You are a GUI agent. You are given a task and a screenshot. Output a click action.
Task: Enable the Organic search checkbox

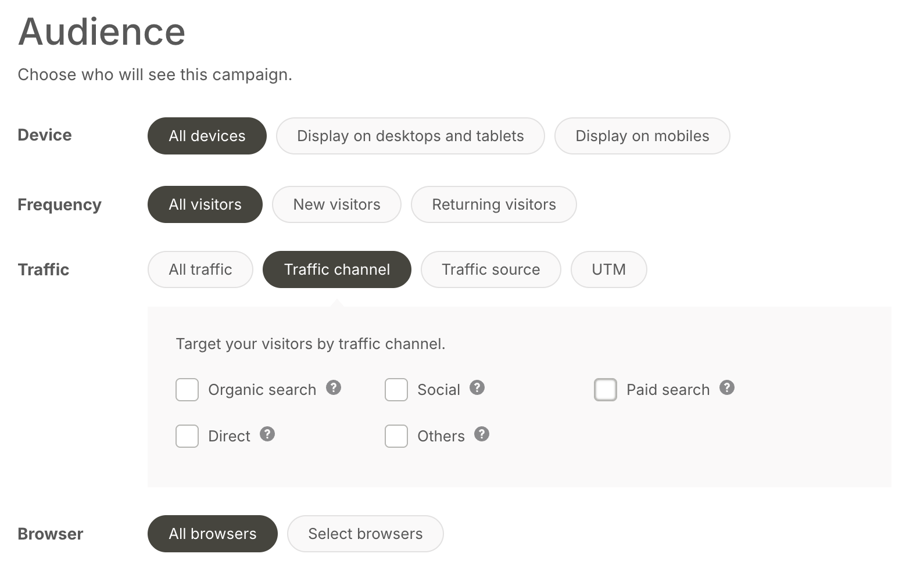click(x=187, y=390)
